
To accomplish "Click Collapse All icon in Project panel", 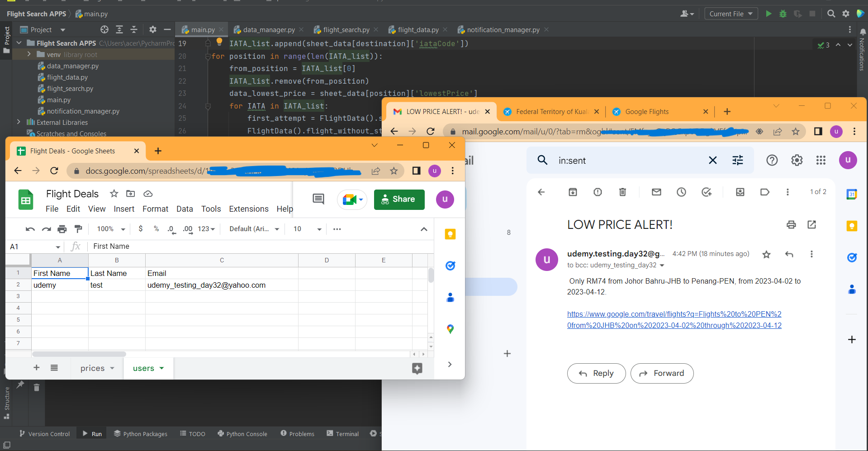I will (x=134, y=29).
